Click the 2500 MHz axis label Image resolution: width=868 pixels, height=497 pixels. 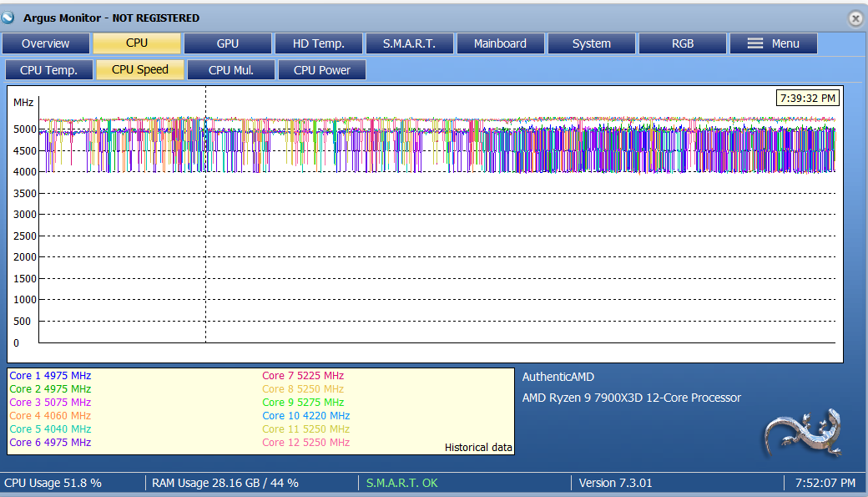pos(25,236)
